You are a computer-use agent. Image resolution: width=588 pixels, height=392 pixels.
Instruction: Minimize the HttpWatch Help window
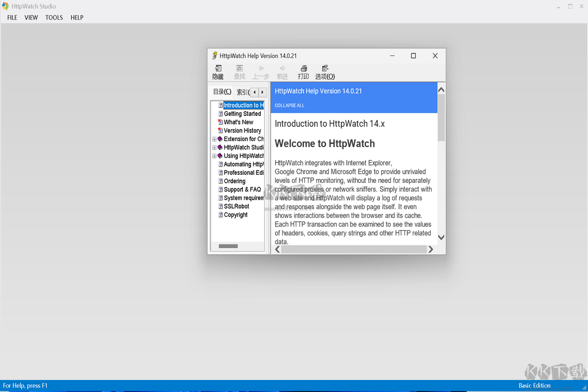(392, 56)
